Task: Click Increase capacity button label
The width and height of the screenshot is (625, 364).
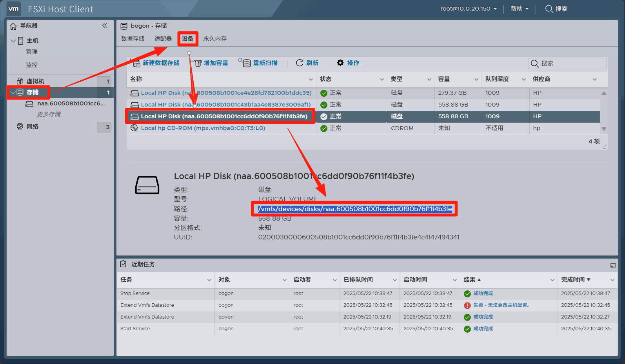Action: 216,63
